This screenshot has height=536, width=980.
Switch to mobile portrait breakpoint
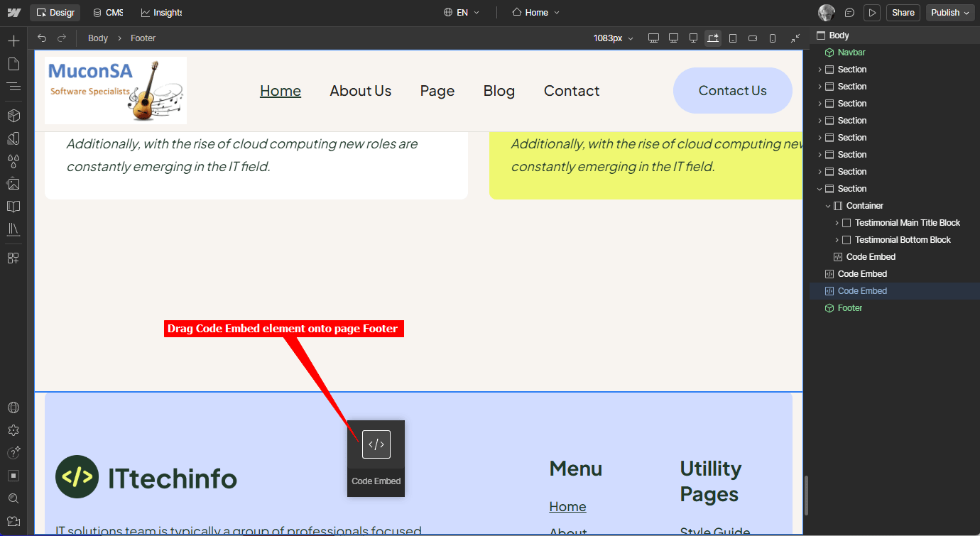[x=773, y=38]
